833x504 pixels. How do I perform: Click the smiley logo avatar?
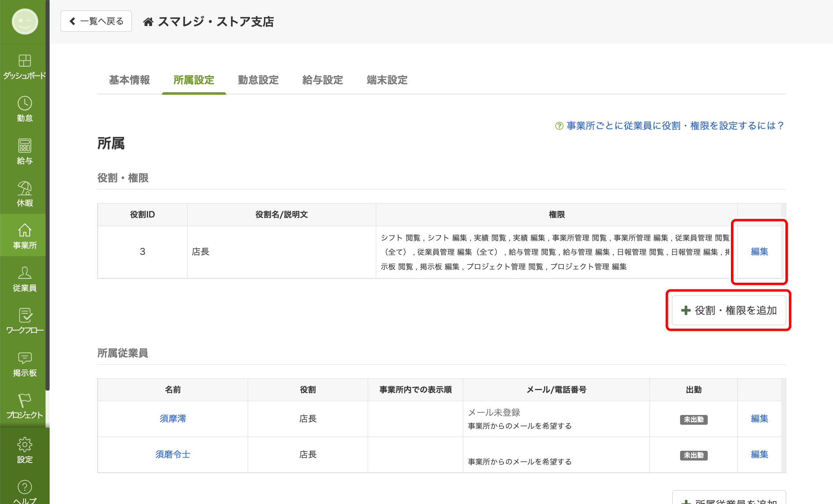(x=25, y=22)
